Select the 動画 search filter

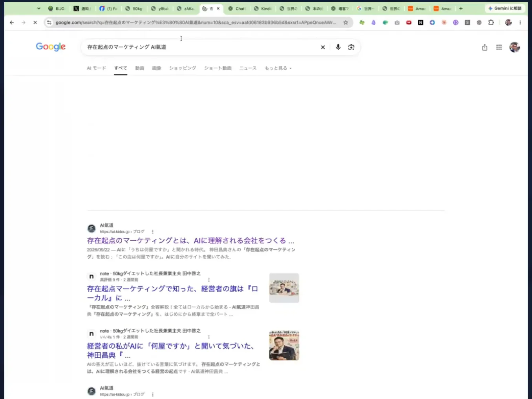pos(139,68)
